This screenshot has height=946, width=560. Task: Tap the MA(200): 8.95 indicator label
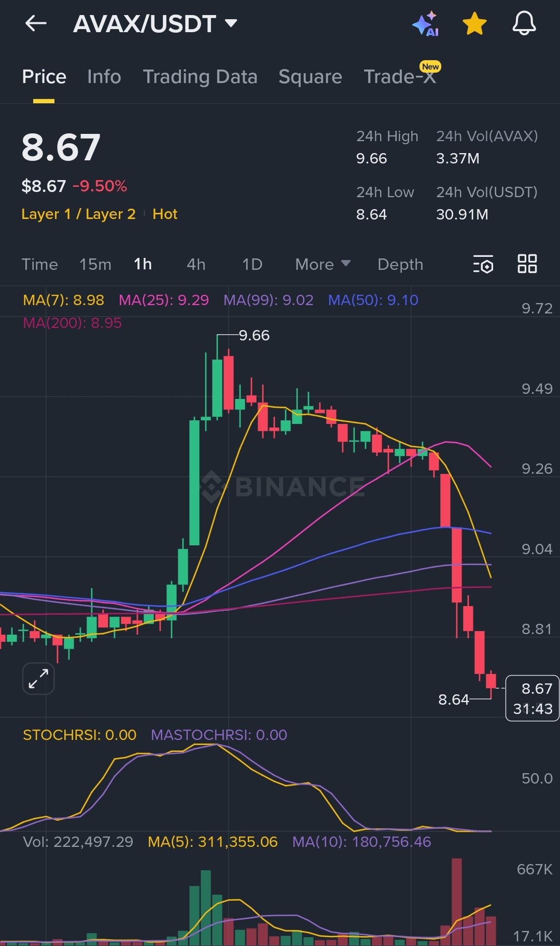coord(73,323)
